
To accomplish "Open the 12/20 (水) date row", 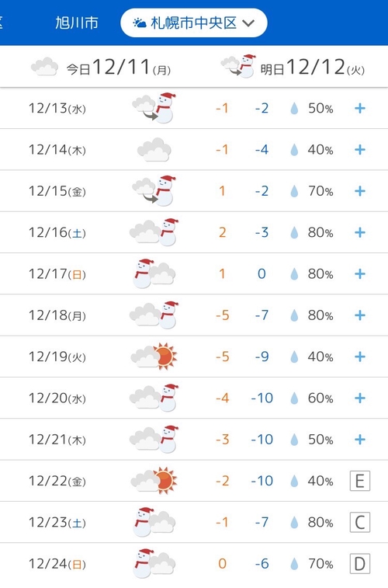I will click(194, 398).
